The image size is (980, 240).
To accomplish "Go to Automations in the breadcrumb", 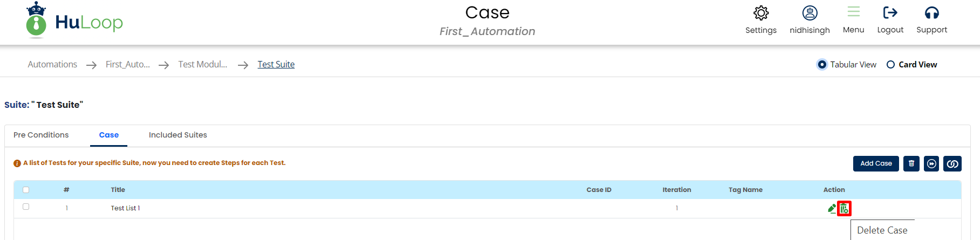I will (52, 65).
